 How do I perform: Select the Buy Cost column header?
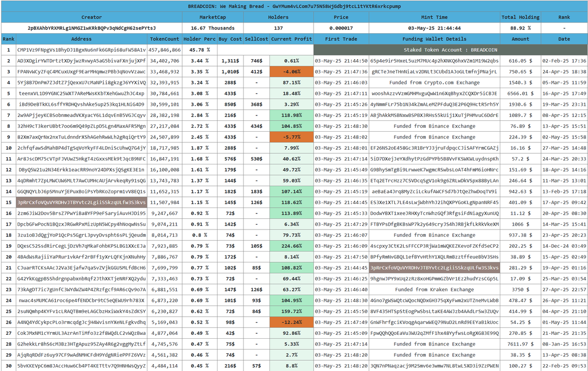(x=230, y=39)
